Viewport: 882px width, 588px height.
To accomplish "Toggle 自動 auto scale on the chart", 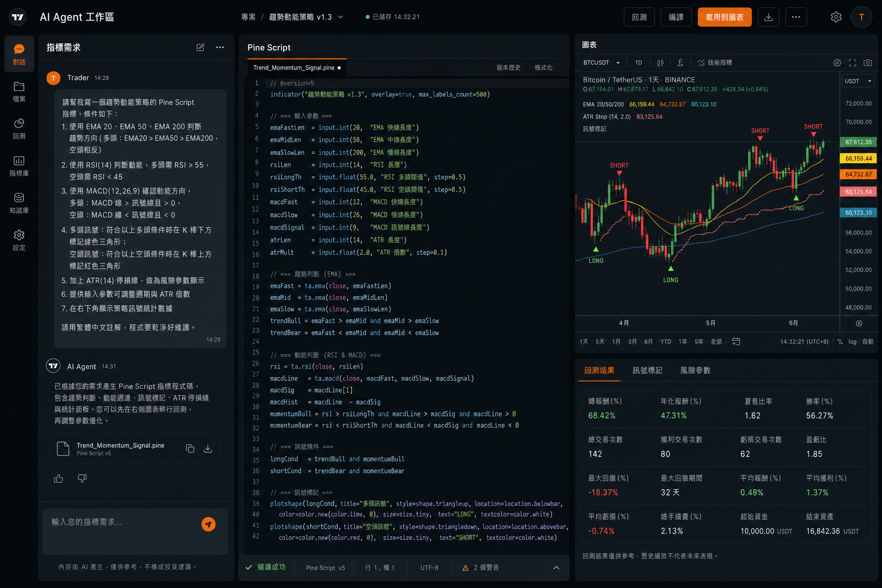I will (x=868, y=342).
